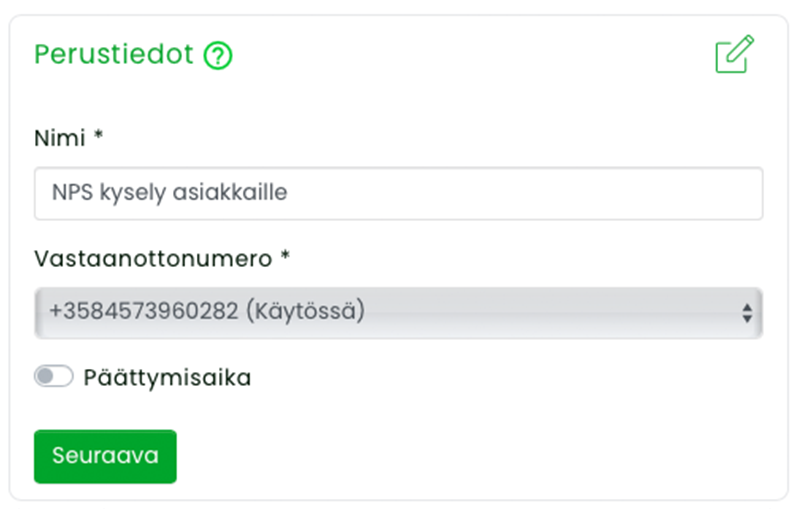This screenshot has width=800, height=509.
Task: Focus the Nimi text input field
Action: pyautogui.click(x=398, y=193)
